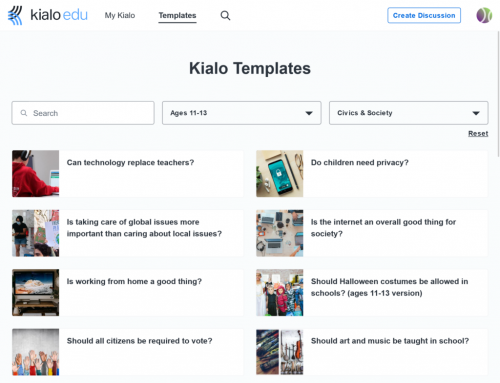Select the Templates tab
This screenshot has height=383, width=500.
[x=177, y=15]
